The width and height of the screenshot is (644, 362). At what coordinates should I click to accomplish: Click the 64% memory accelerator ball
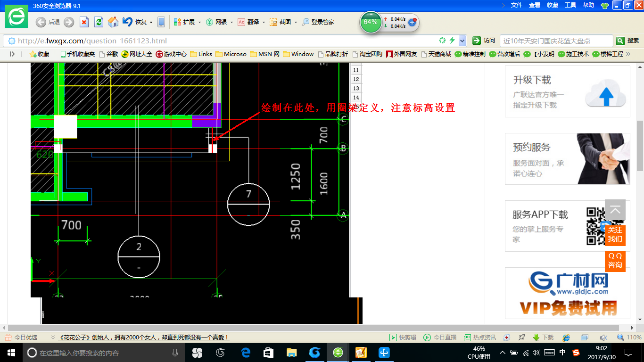pyautogui.click(x=371, y=22)
